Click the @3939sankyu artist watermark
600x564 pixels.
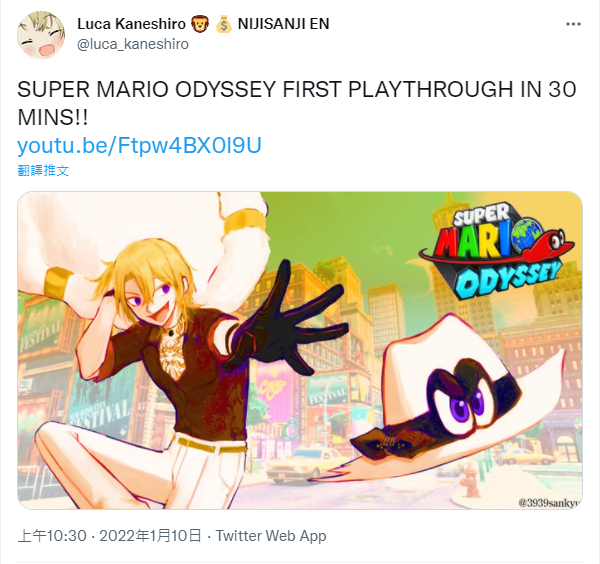(x=549, y=502)
